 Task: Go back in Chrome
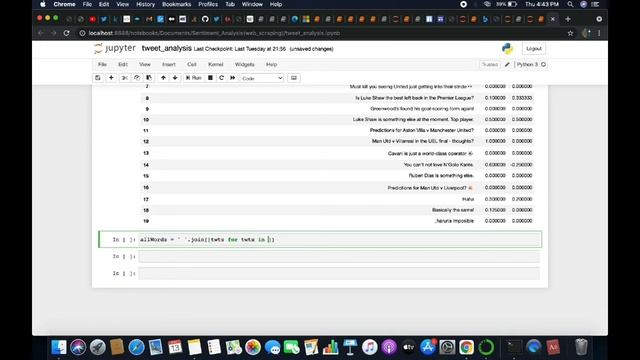pyautogui.click(x=40, y=33)
